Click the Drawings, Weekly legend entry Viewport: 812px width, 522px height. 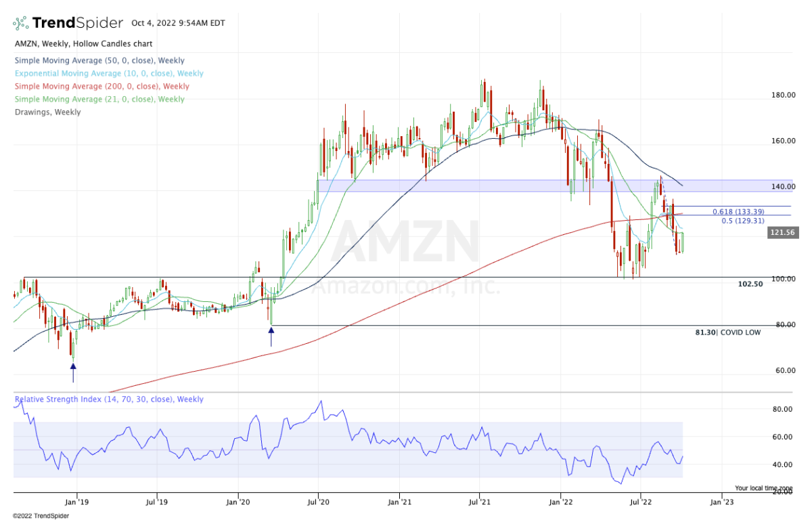click(x=47, y=112)
